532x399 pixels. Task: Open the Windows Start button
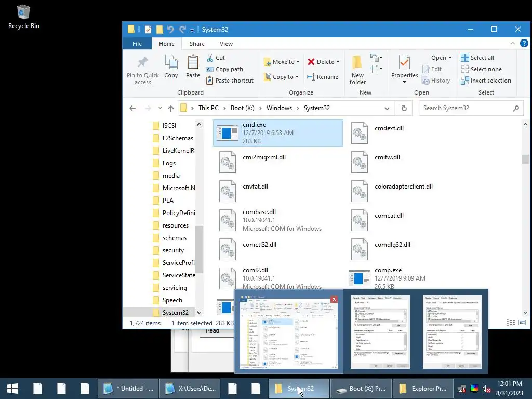coord(12,389)
